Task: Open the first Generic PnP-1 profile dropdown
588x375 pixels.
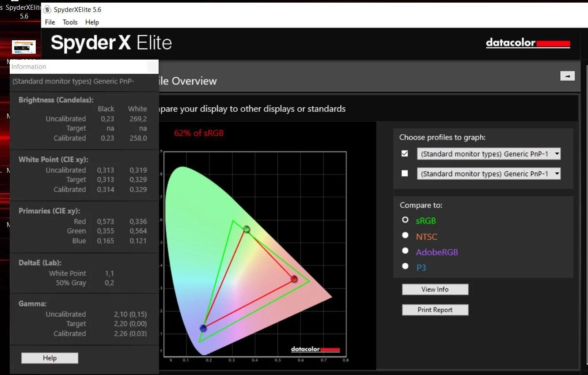Action: tap(489, 154)
